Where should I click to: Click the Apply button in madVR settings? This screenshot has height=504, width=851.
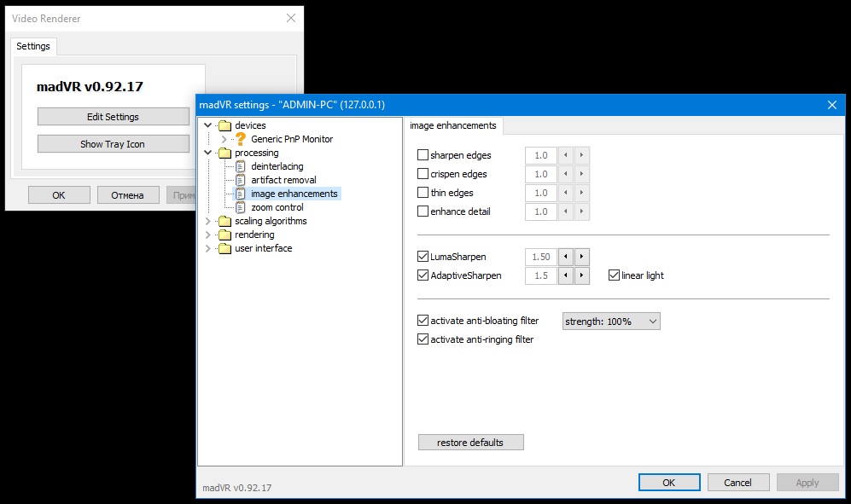click(x=807, y=483)
